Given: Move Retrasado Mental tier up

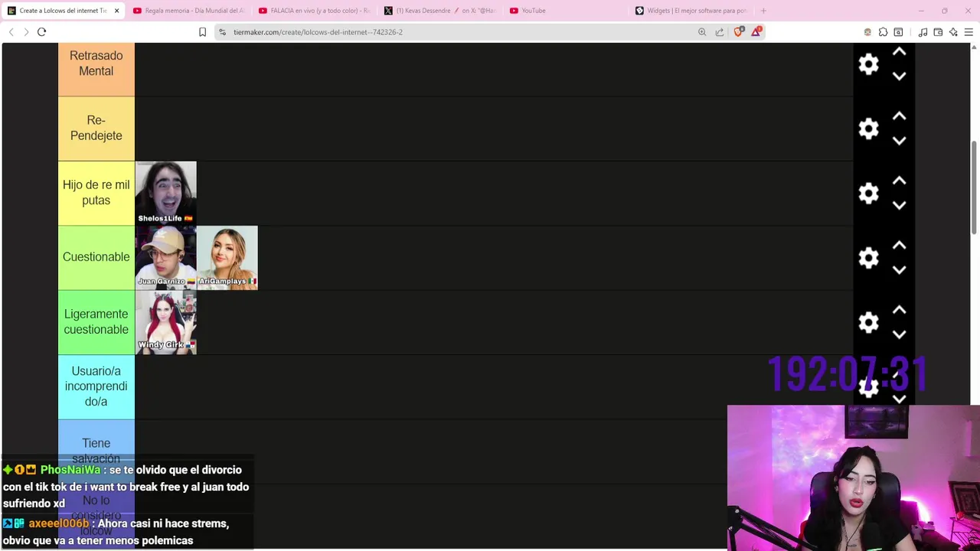Looking at the screenshot, I should tap(900, 52).
